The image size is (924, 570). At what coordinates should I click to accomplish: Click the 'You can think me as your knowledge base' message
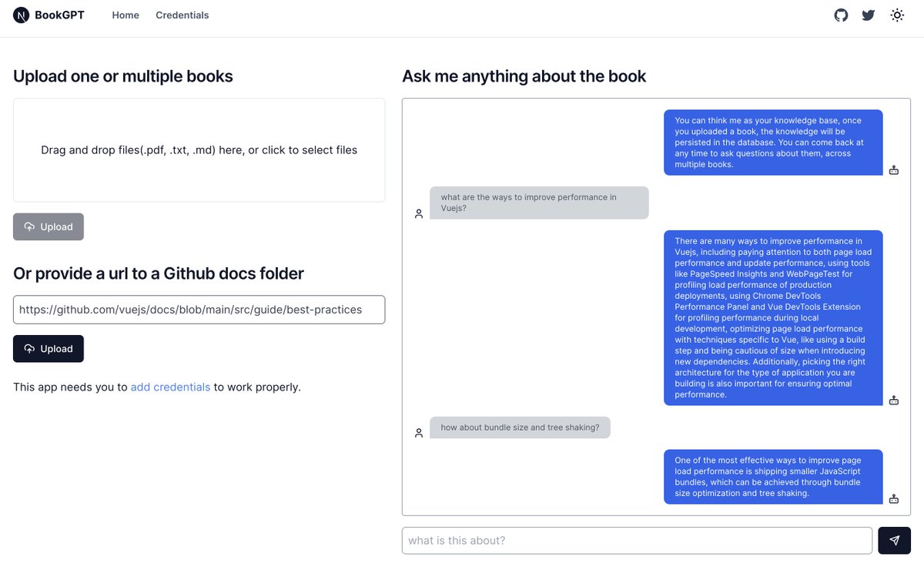(x=773, y=142)
